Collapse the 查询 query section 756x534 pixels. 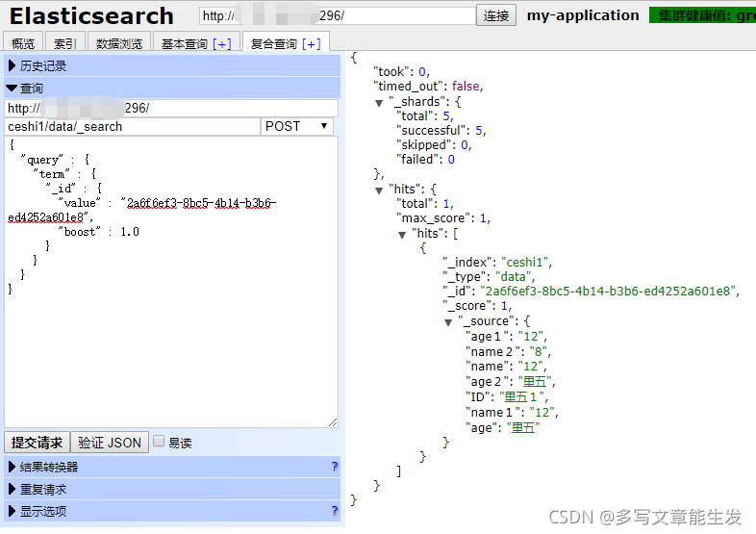point(172,88)
